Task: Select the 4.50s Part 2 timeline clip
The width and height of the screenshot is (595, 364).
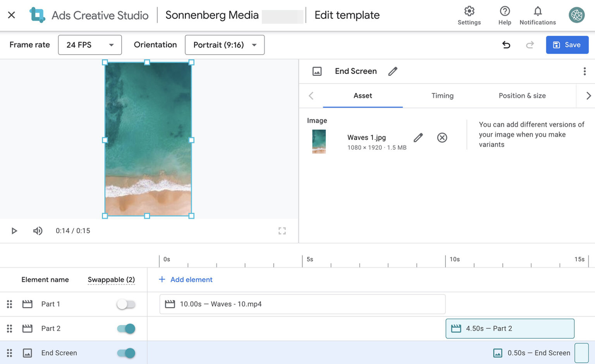Action: [x=510, y=328]
